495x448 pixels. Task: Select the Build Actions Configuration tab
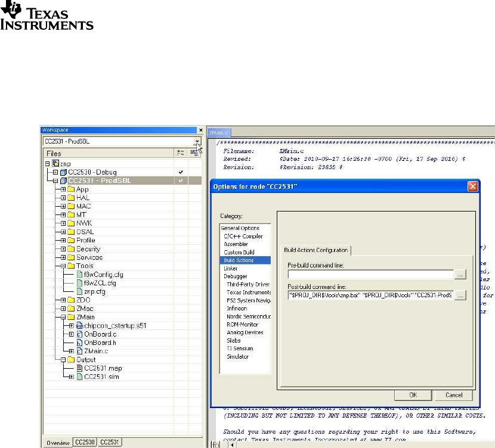click(x=315, y=250)
